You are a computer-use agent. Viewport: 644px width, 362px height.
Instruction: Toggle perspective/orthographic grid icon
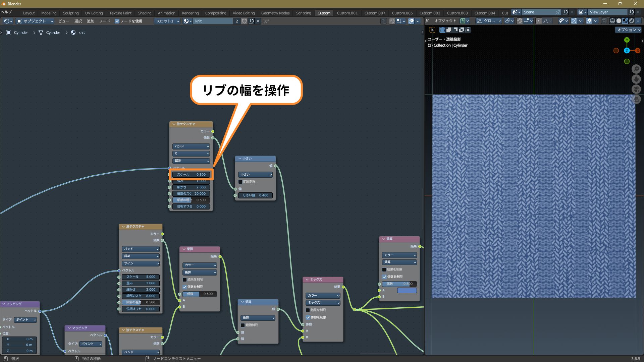[636, 99]
